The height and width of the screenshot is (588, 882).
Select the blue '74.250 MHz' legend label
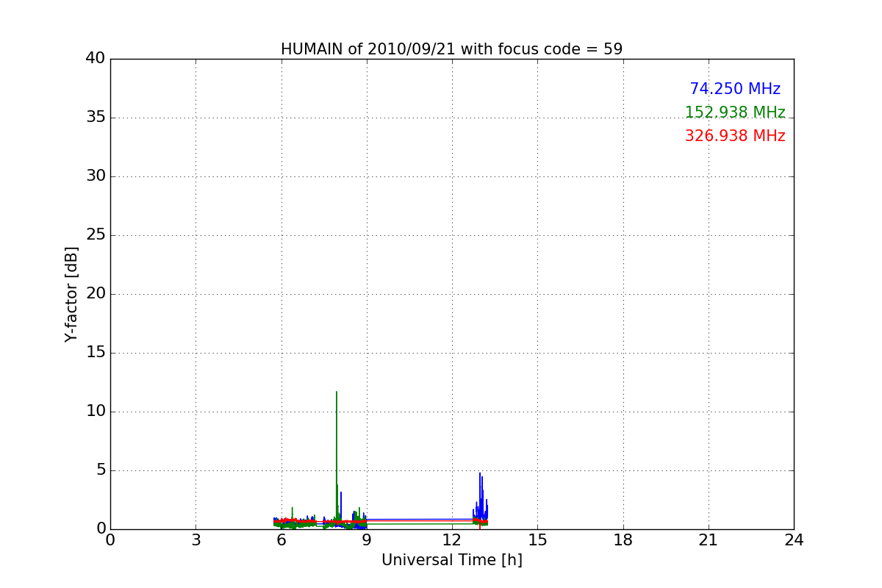735,89
